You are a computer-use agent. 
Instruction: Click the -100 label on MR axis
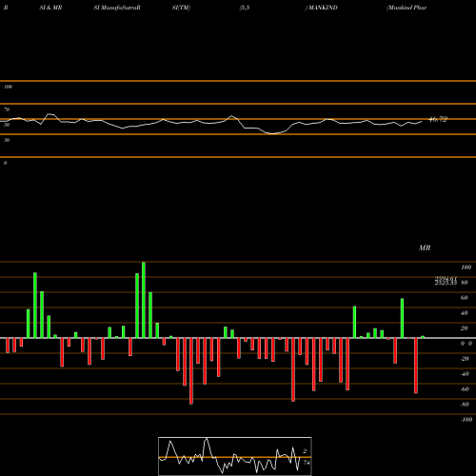[466, 420]
